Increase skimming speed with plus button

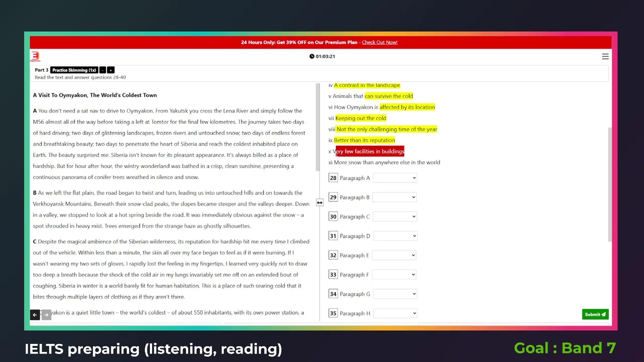tap(111, 70)
